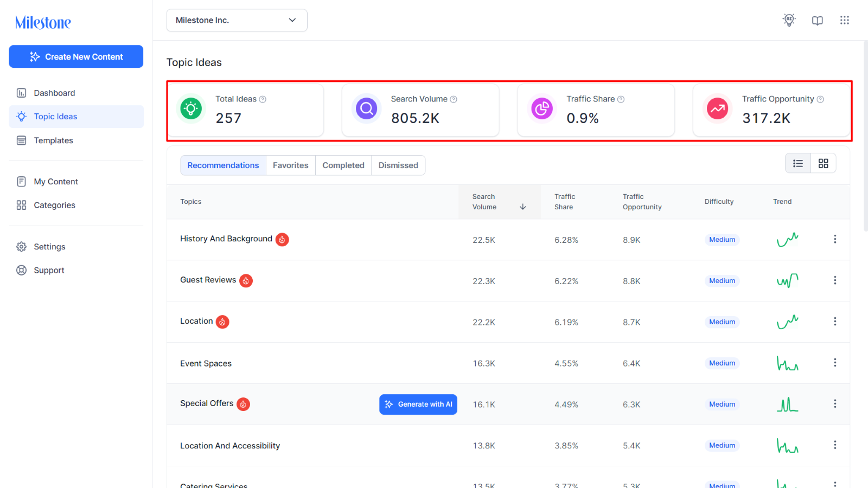Expand the Milestone Inc. account dropdown
This screenshot has width=868, height=488.
tap(237, 20)
